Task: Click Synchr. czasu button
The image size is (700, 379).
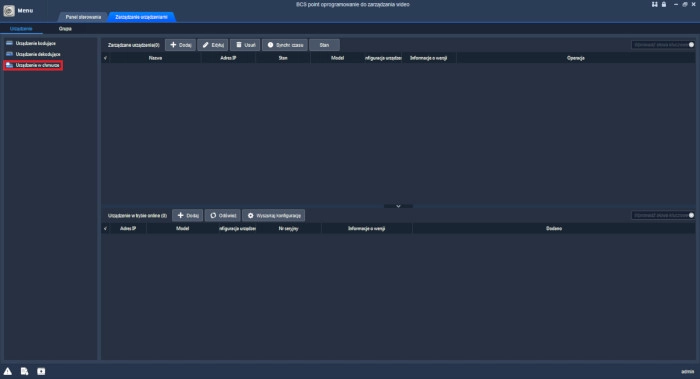Action: click(285, 45)
